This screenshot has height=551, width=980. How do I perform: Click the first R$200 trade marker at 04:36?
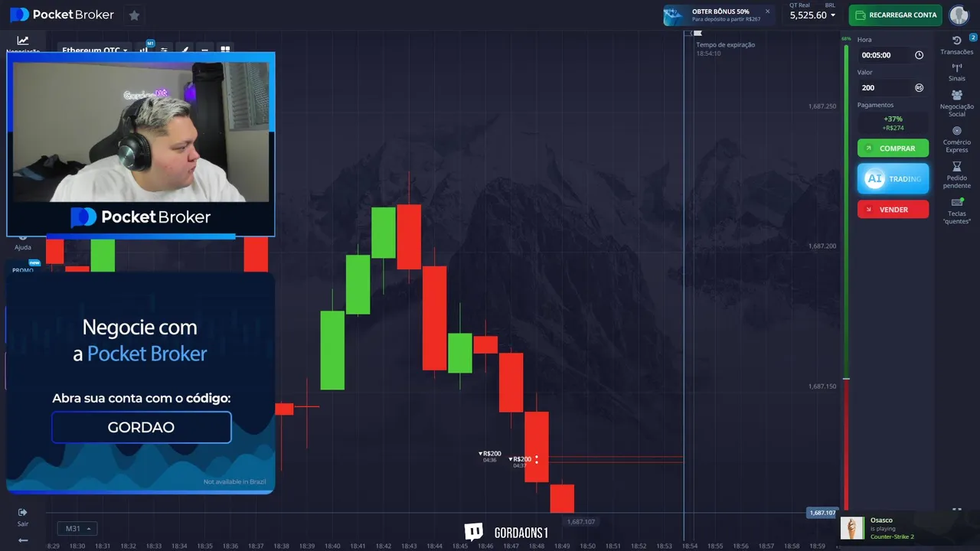pyautogui.click(x=489, y=456)
